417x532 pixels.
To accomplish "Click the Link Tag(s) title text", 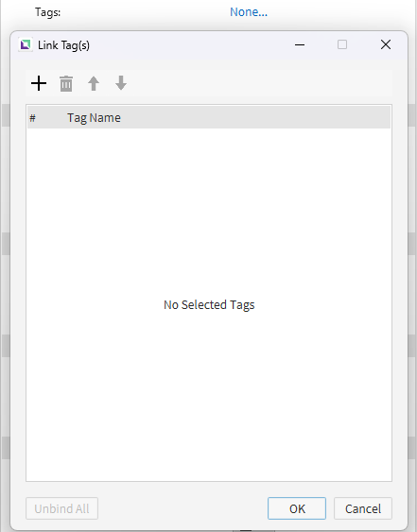I will tap(64, 45).
